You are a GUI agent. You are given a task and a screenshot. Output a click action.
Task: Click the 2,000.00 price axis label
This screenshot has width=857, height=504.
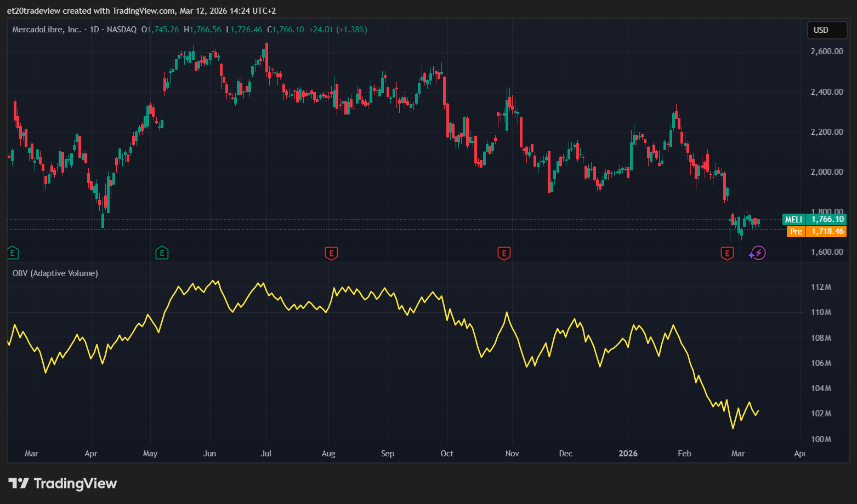[827, 171]
